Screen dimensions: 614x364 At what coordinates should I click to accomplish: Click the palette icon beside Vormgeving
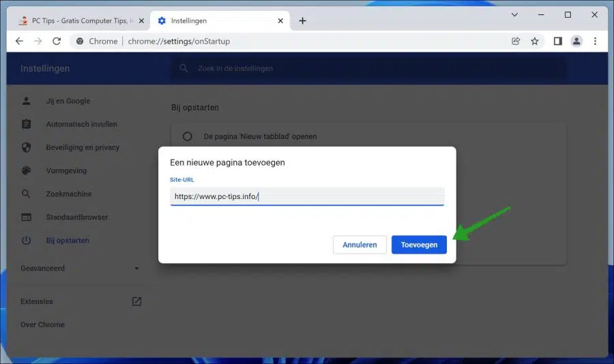coord(26,170)
